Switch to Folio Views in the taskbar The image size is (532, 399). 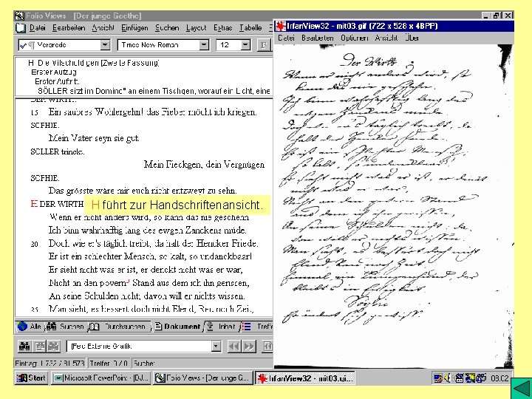pyautogui.click(x=203, y=378)
